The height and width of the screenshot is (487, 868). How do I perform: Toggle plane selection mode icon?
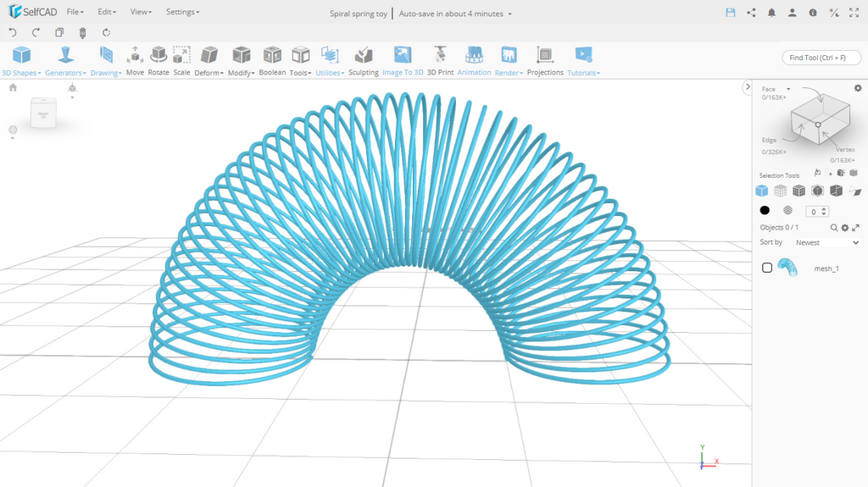click(854, 191)
